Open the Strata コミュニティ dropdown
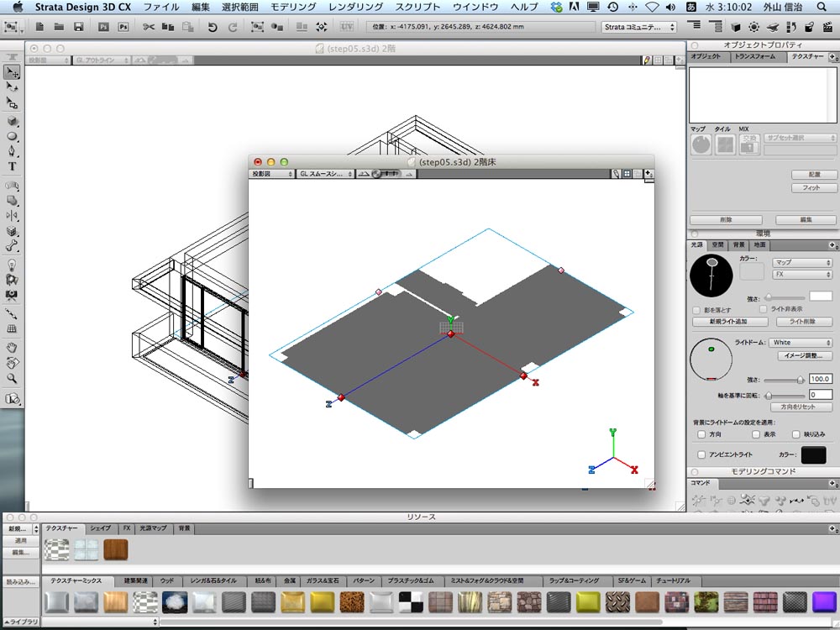Viewport: 840px width, 630px height. (x=639, y=27)
